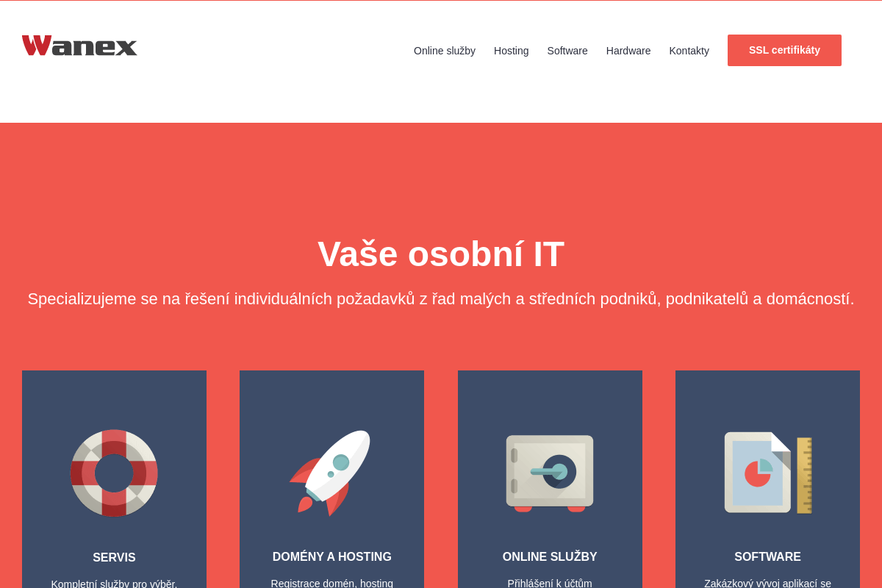The height and width of the screenshot is (588, 882).
Task: Select Hardware in the navigation
Action: click(x=628, y=51)
